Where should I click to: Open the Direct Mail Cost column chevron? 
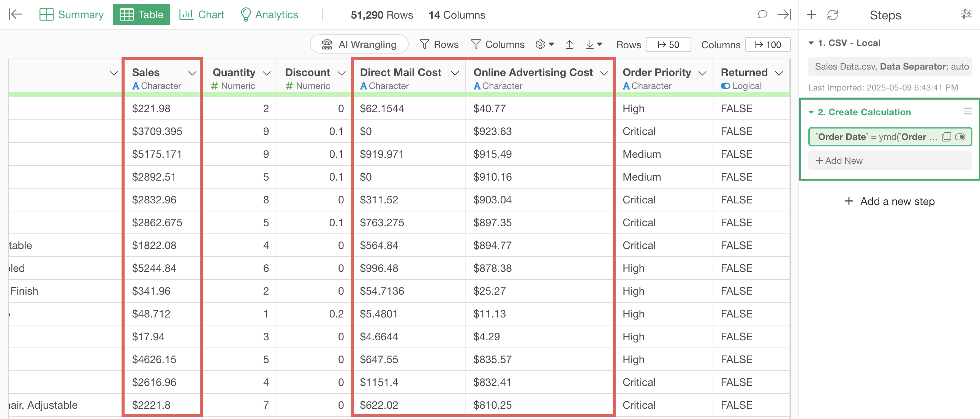point(455,73)
